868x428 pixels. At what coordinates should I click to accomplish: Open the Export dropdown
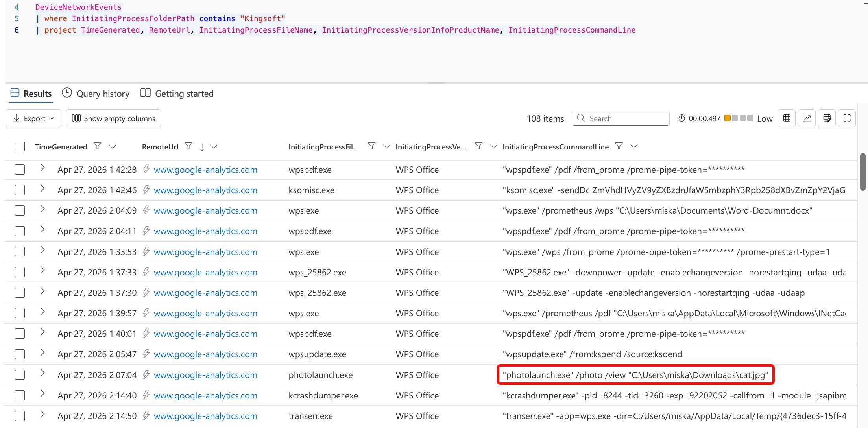pos(33,118)
